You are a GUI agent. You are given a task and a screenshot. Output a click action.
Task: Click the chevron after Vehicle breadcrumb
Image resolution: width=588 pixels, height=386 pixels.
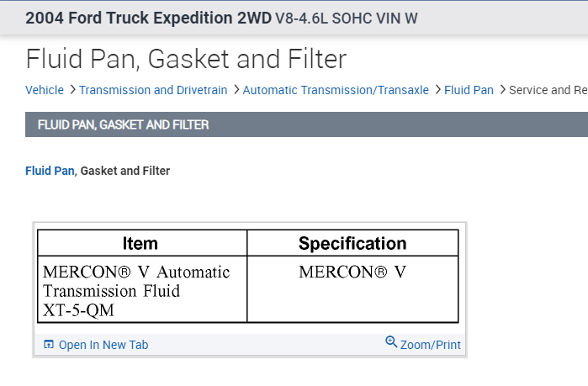click(x=72, y=90)
